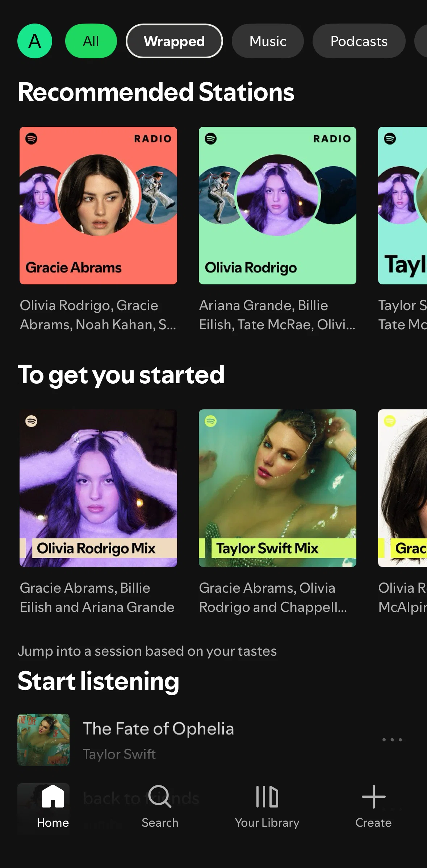Image resolution: width=427 pixels, height=868 pixels.
Task: Click 'Olivia Rodrigo, Gracie Abrams, Noah Kahan' description
Action: point(98,315)
